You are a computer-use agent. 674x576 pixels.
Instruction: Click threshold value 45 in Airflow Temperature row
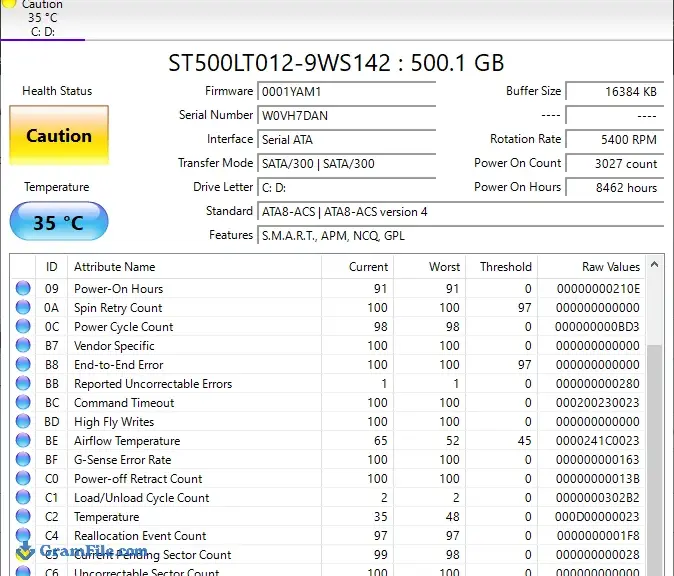tap(524, 441)
